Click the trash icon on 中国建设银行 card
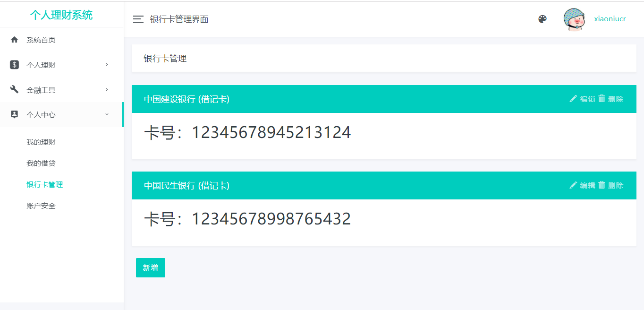The width and height of the screenshot is (644, 310). [x=602, y=98]
